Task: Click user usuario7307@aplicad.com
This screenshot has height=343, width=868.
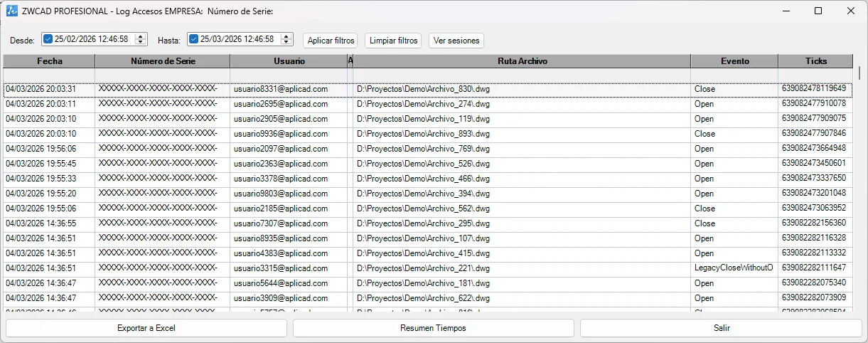Action: pos(281,223)
